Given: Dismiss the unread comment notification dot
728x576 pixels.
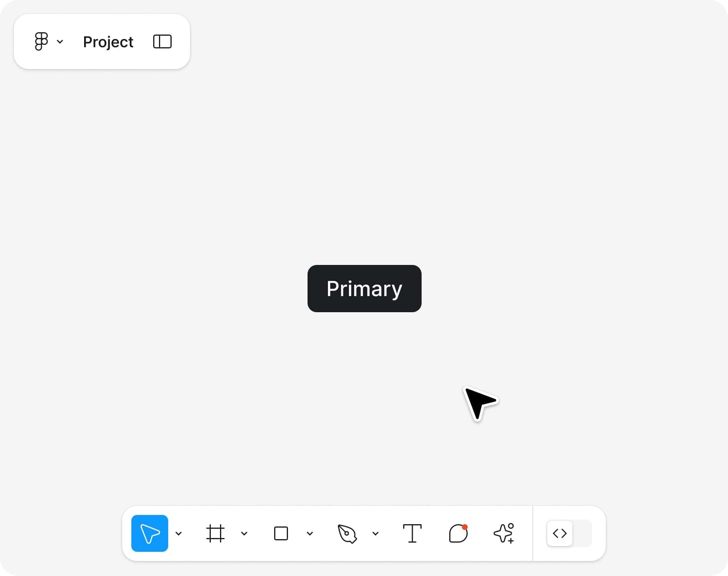Looking at the screenshot, I should [466, 526].
